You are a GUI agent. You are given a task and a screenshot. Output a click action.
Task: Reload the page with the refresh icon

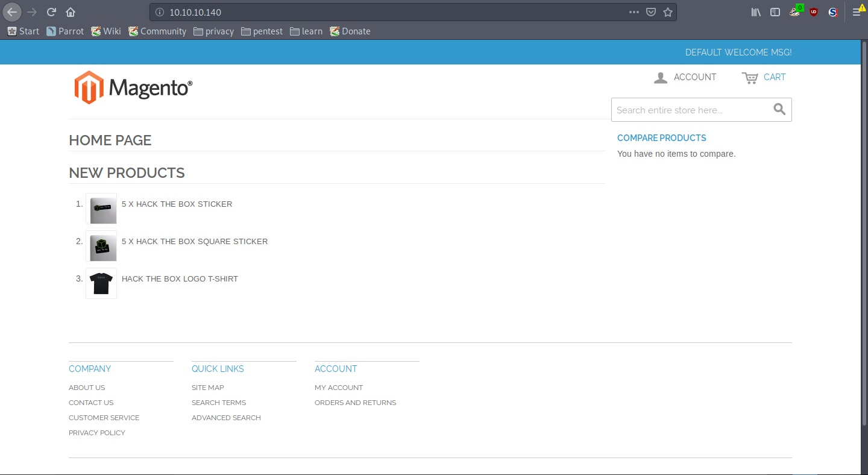coord(52,12)
